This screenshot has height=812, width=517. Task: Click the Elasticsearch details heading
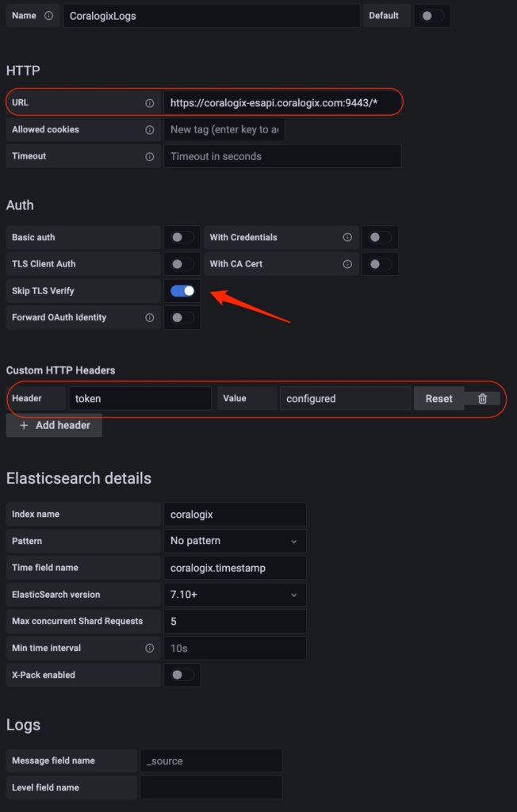pyautogui.click(x=79, y=478)
